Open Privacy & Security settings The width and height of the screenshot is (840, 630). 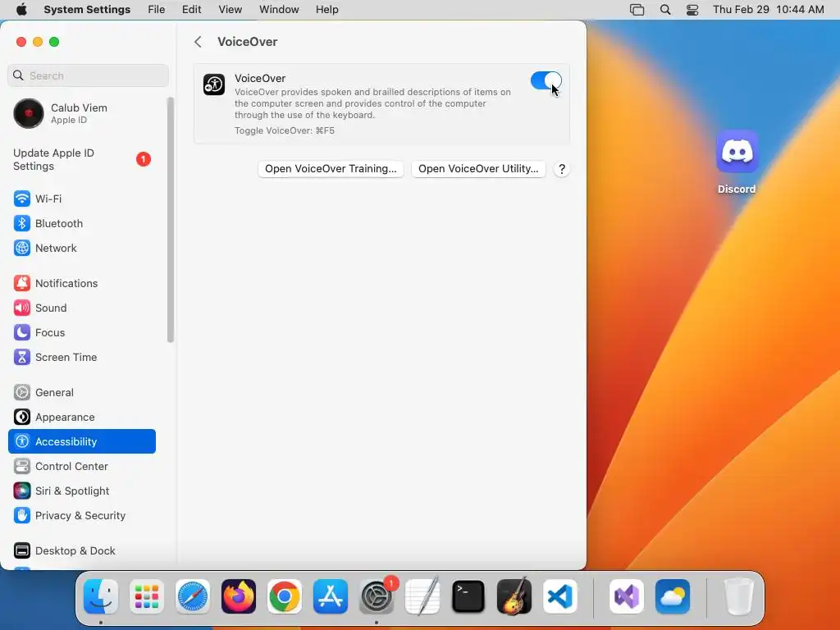click(81, 516)
